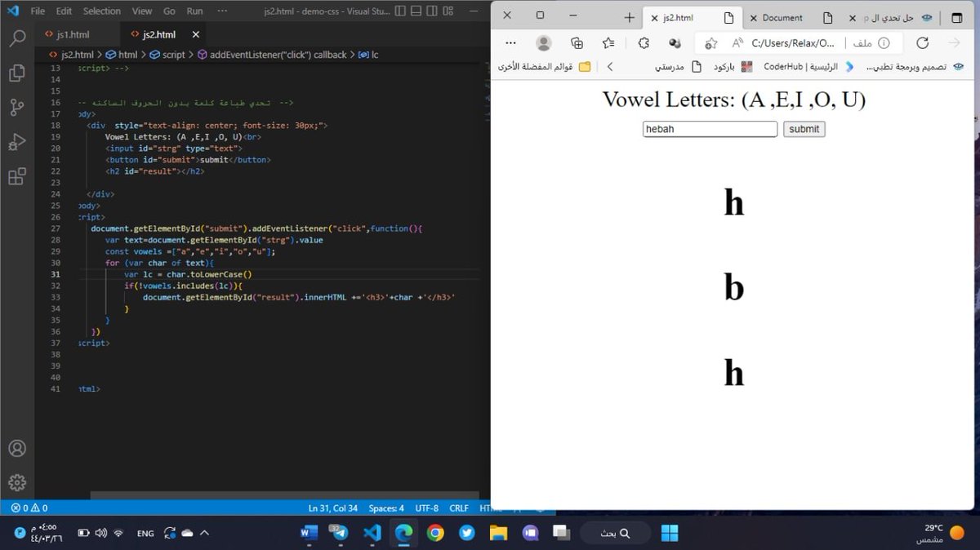Open Edge Collections button
The image size is (980, 550).
pos(577,43)
